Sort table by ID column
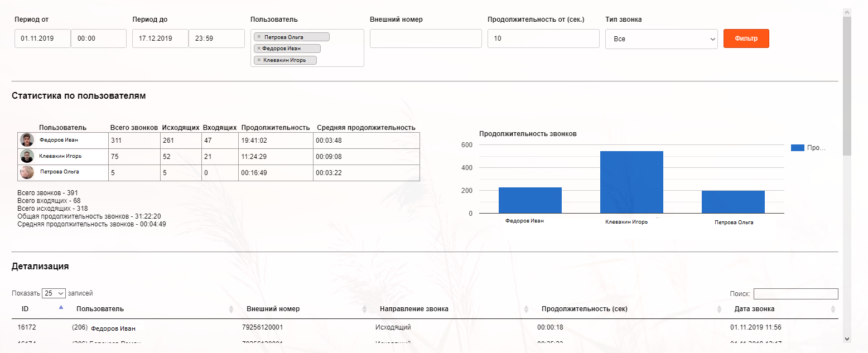This screenshot has height=353, width=868. point(25,309)
